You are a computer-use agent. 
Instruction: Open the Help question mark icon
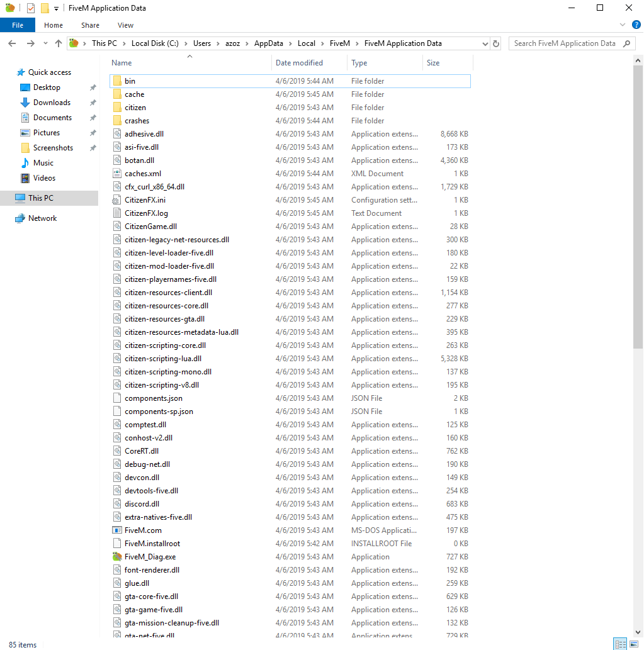(636, 25)
